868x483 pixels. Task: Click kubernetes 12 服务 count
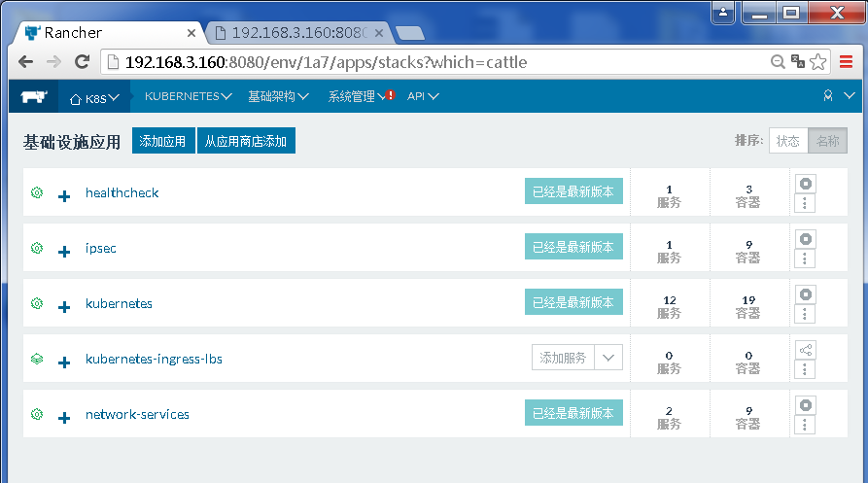(670, 306)
